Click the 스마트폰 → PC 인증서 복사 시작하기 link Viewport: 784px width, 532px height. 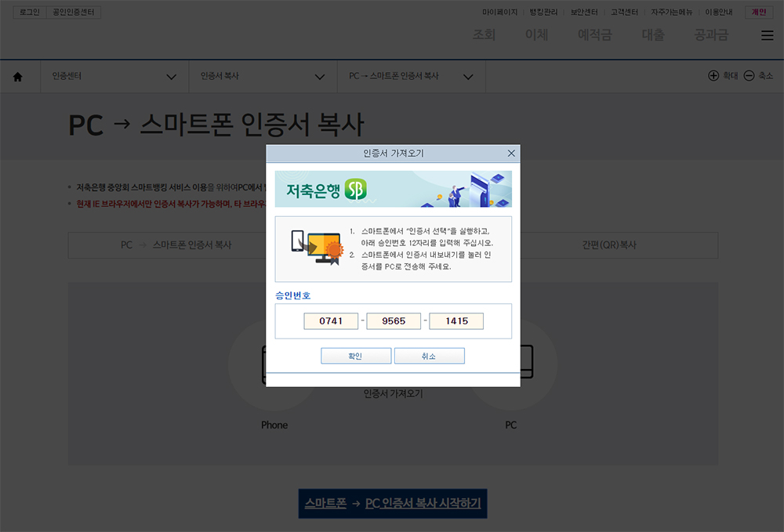(392, 504)
